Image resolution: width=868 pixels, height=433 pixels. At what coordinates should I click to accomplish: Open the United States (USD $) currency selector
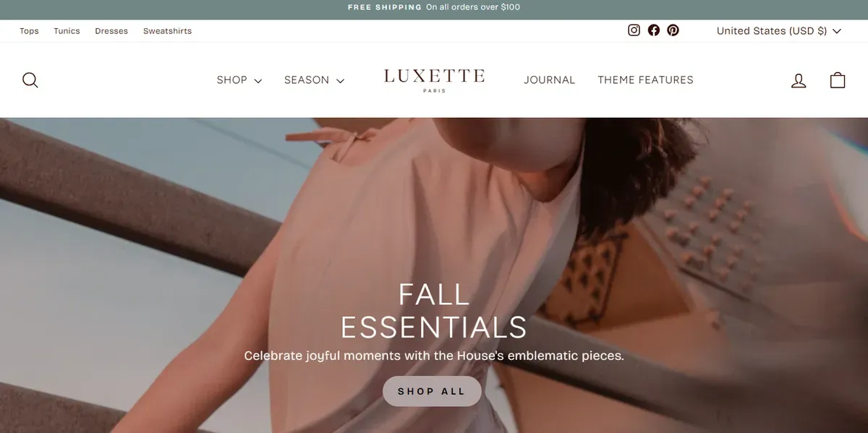tap(778, 31)
